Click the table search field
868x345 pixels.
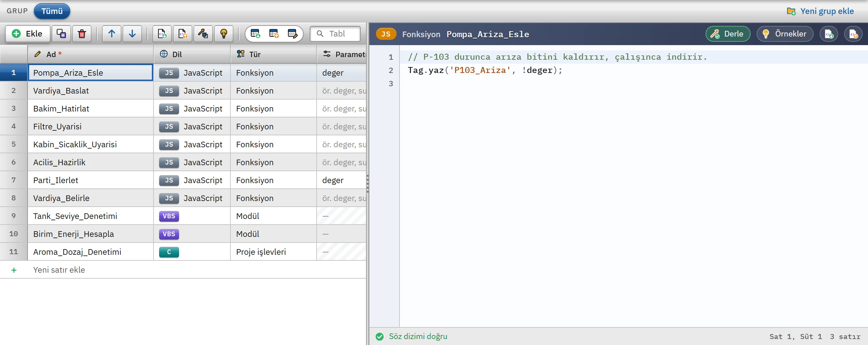(335, 34)
